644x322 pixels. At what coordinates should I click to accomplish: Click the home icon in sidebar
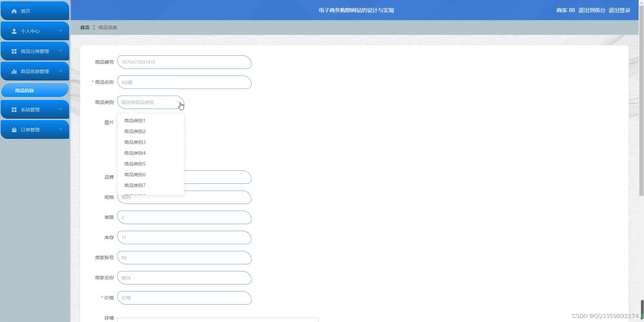[14, 11]
